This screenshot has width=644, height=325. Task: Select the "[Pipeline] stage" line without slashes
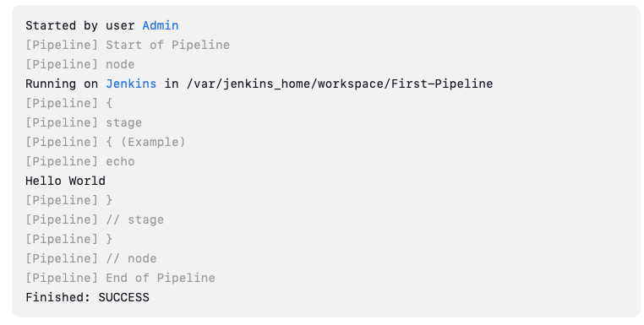coord(84,122)
